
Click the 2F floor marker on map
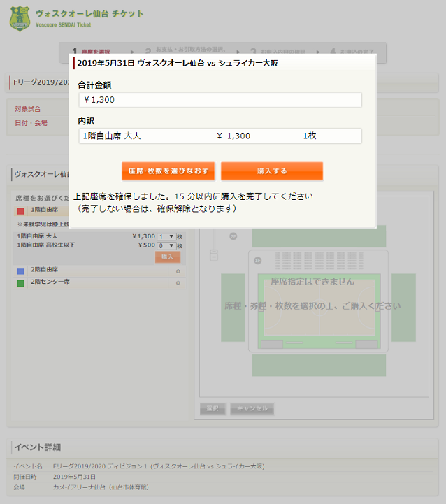[x=233, y=236]
